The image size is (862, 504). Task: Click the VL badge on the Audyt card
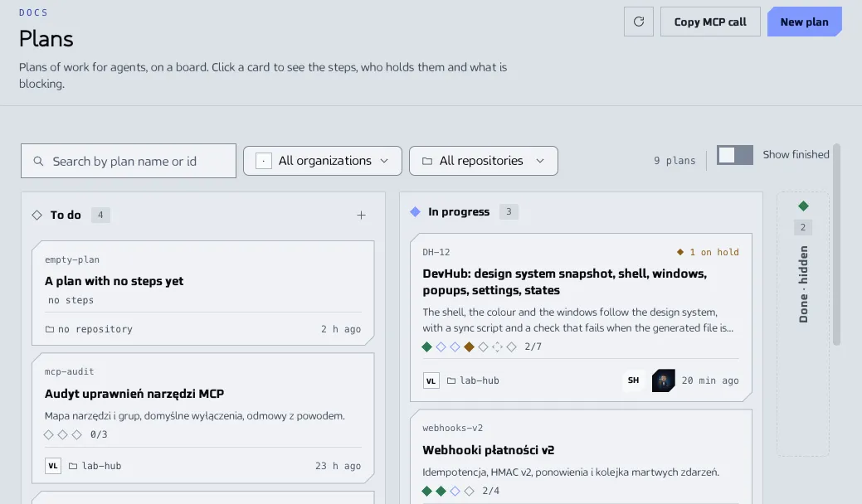[53, 466]
